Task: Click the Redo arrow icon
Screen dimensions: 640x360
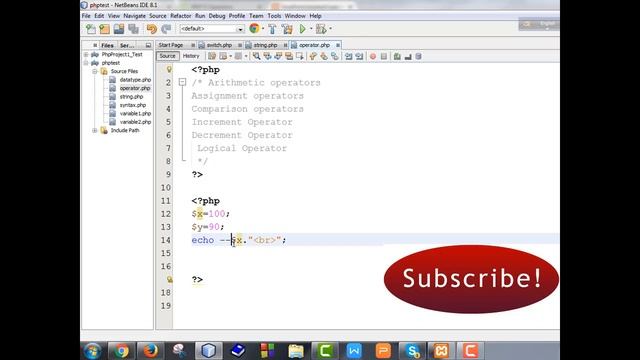Action: [x=166, y=29]
